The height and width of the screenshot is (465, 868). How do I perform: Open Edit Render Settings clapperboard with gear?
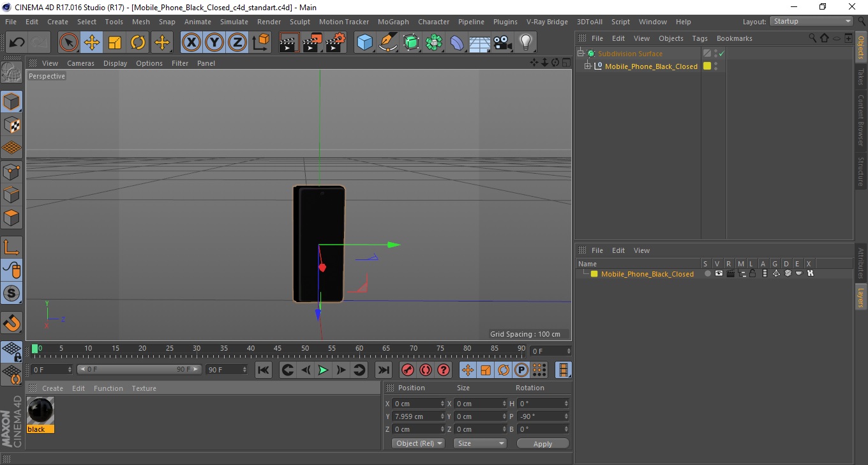pos(335,43)
